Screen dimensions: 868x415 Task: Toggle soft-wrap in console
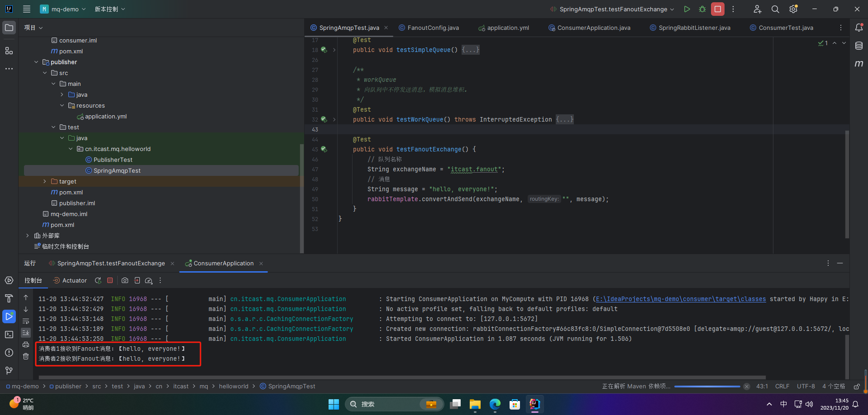tap(26, 321)
